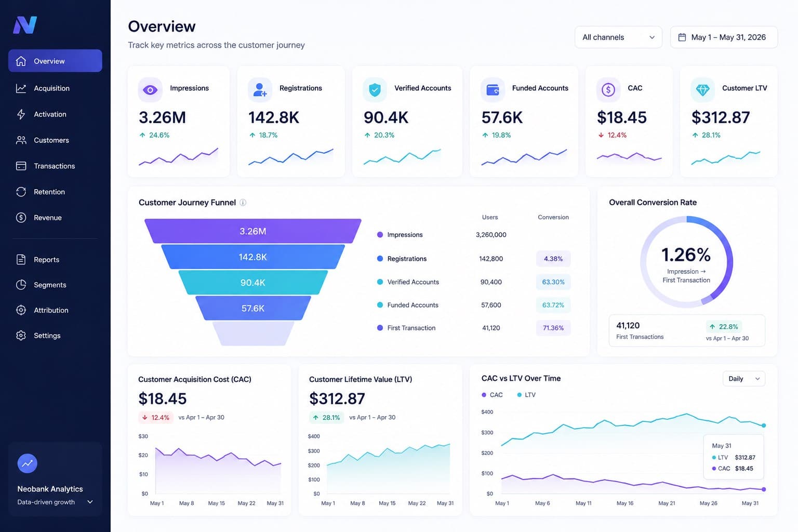Viewport: 798px width, 532px height.
Task: Click the Customers people icon
Action: tap(21, 140)
